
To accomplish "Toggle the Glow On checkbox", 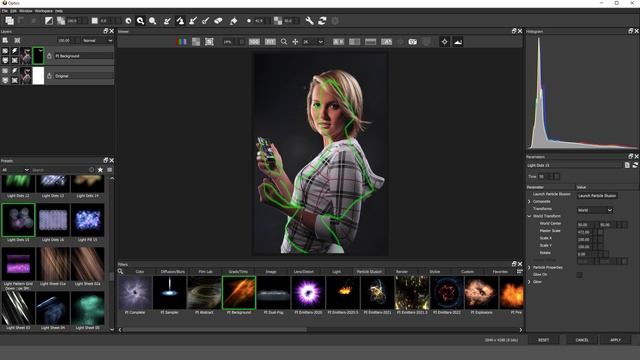I will tap(580, 275).
